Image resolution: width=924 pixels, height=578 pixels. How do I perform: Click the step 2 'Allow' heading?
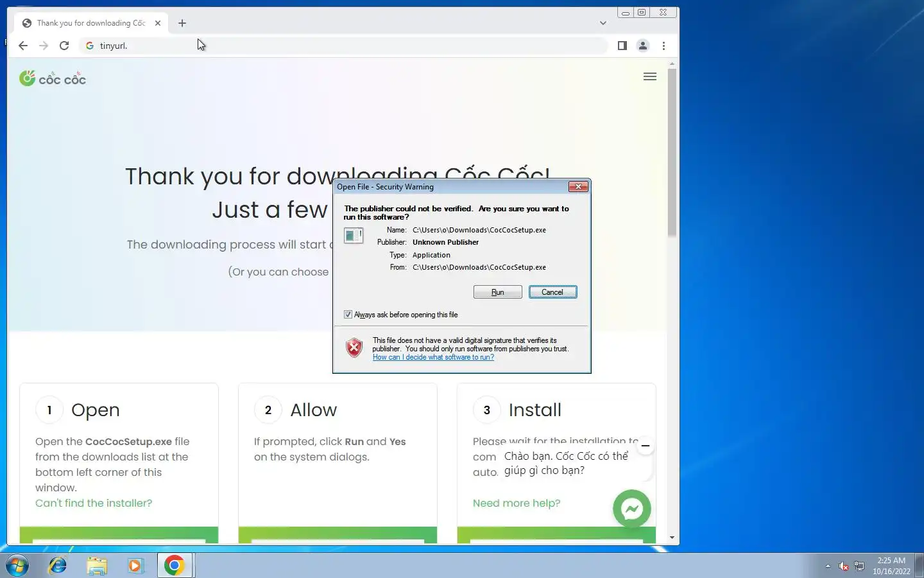(313, 410)
